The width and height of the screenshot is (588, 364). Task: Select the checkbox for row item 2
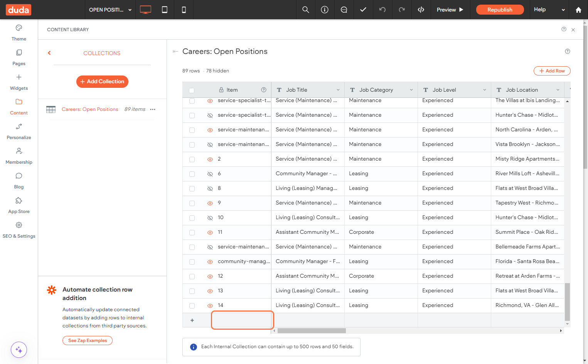point(192,159)
